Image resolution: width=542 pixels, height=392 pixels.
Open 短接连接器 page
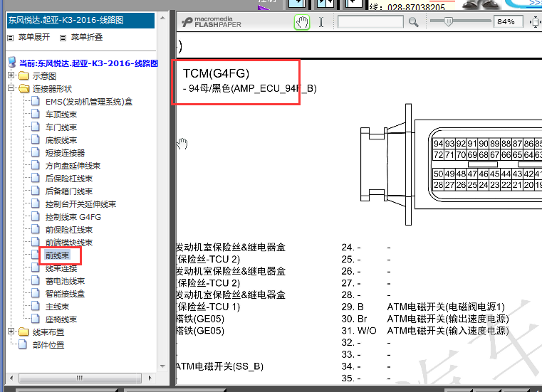click(x=65, y=153)
